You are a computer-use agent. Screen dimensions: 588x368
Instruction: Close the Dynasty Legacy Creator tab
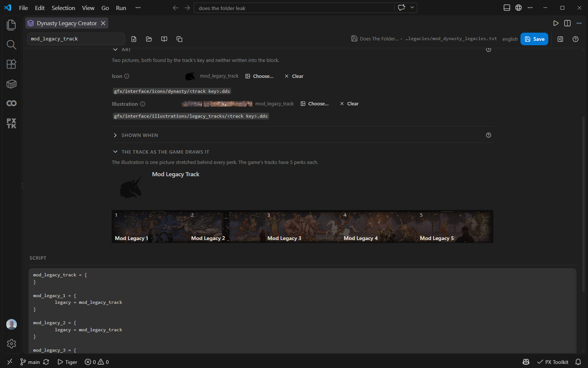tap(103, 23)
